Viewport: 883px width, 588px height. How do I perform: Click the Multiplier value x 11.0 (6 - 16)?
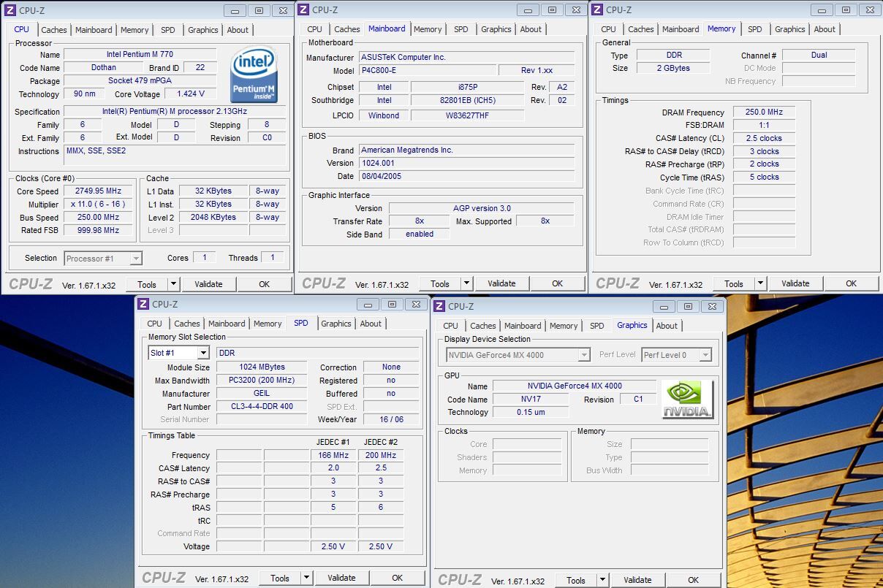pyautogui.click(x=99, y=204)
